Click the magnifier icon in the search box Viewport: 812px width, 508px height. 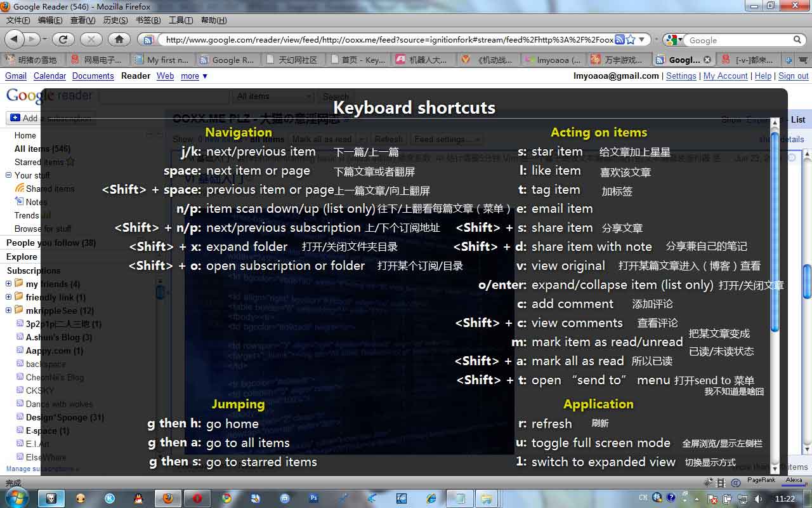click(797, 40)
